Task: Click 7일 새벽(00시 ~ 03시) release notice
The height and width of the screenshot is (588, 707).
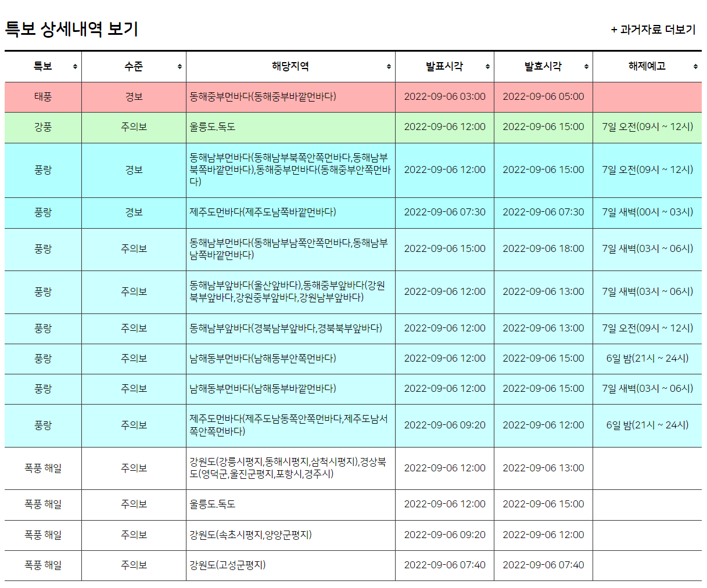Action: pyautogui.click(x=647, y=212)
